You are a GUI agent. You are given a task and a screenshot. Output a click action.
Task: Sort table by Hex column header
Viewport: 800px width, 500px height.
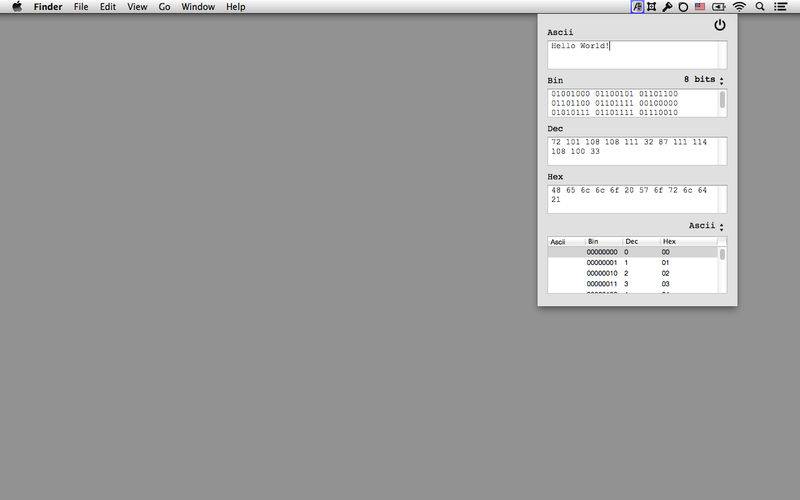(x=689, y=241)
